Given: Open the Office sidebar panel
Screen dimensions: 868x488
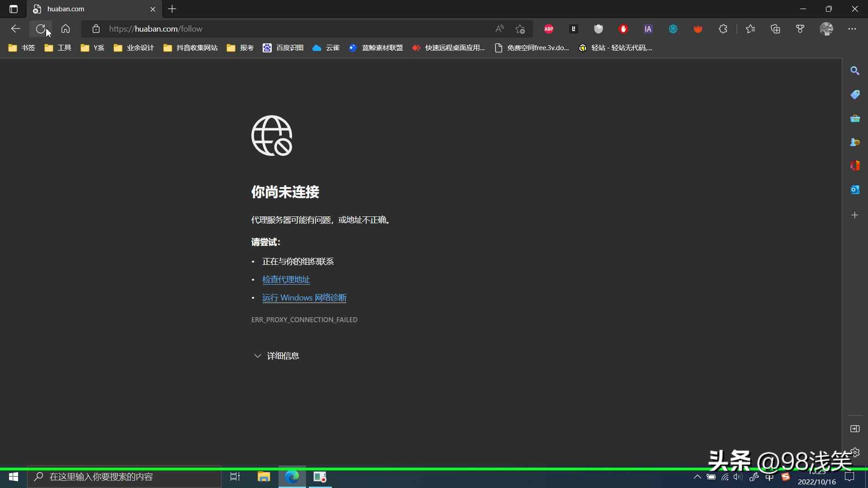Looking at the screenshot, I should 856,166.
